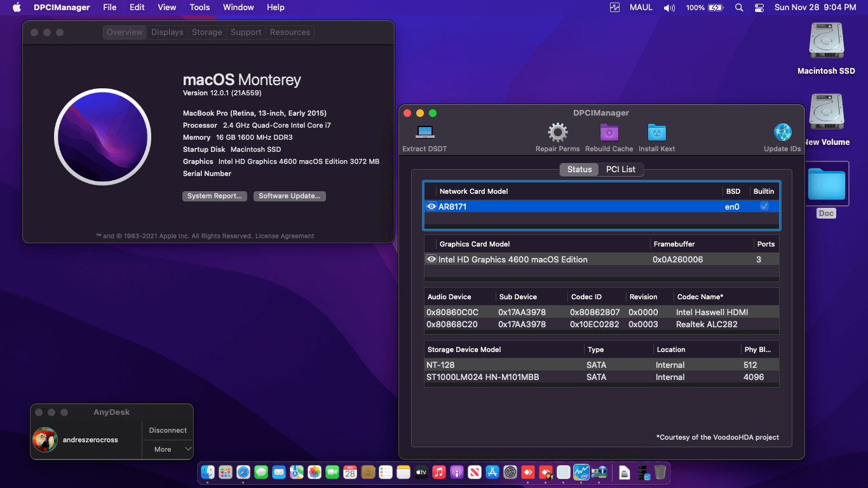This screenshot has height=488, width=868.
Task: Click battery status in the menu bar
Action: click(x=705, y=8)
